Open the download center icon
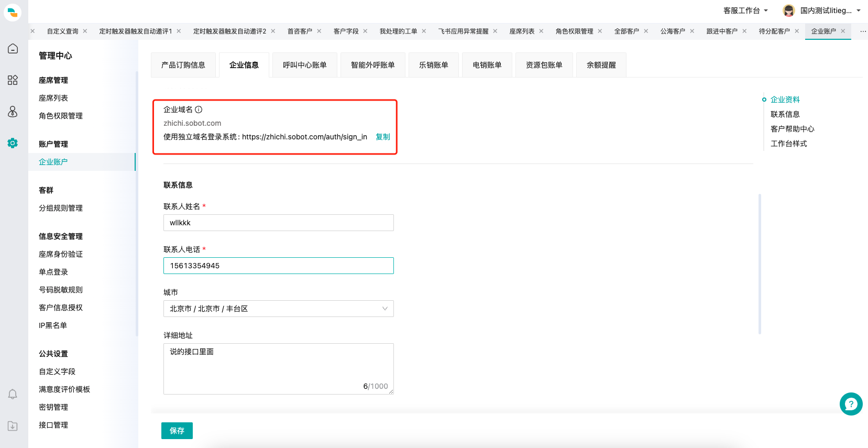868x448 pixels. pyautogui.click(x=13, y=426)
